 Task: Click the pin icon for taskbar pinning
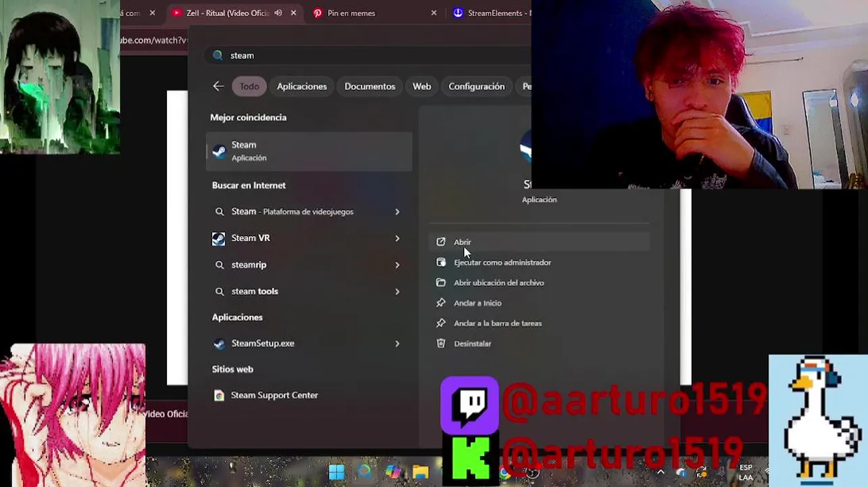point(441,323)
